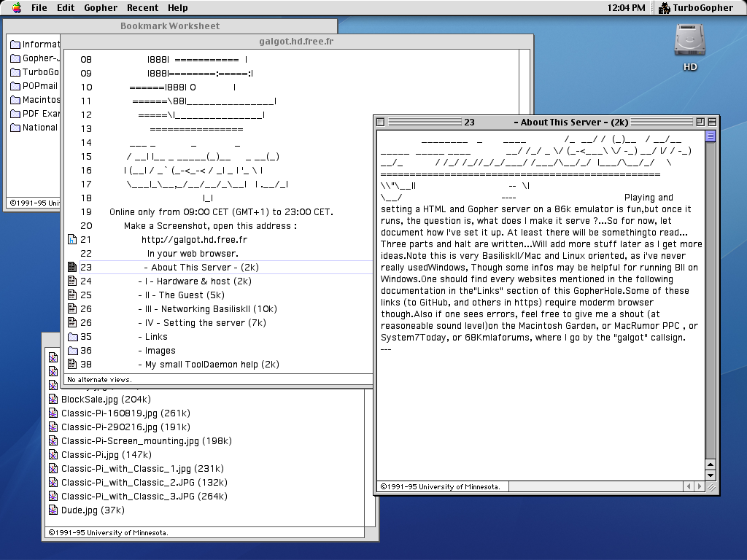Click image icon for Classic-Pi-Screen_mounting.jpg
747x560 pixels.
point(53,441)
